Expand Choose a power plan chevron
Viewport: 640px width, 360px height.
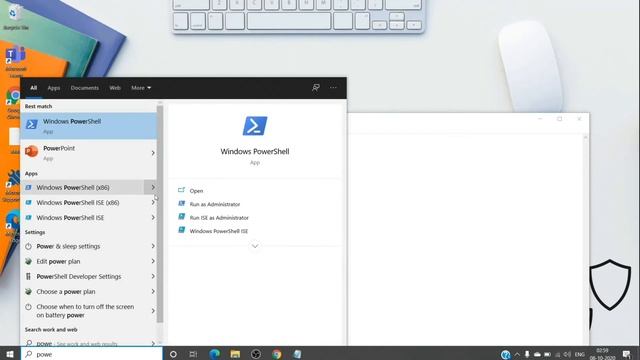point(153,291)
